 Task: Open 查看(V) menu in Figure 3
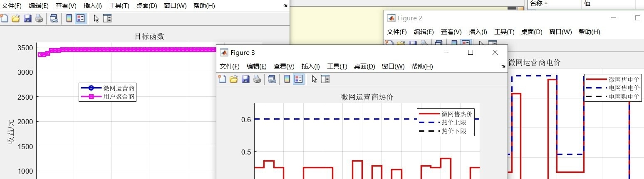pyautogui.click(x=284, y=66)
